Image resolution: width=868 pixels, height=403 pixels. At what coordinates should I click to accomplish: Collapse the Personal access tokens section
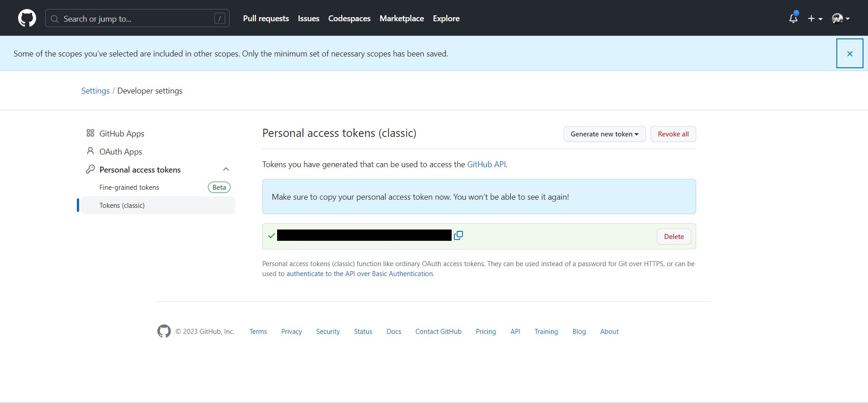point(226,169)
